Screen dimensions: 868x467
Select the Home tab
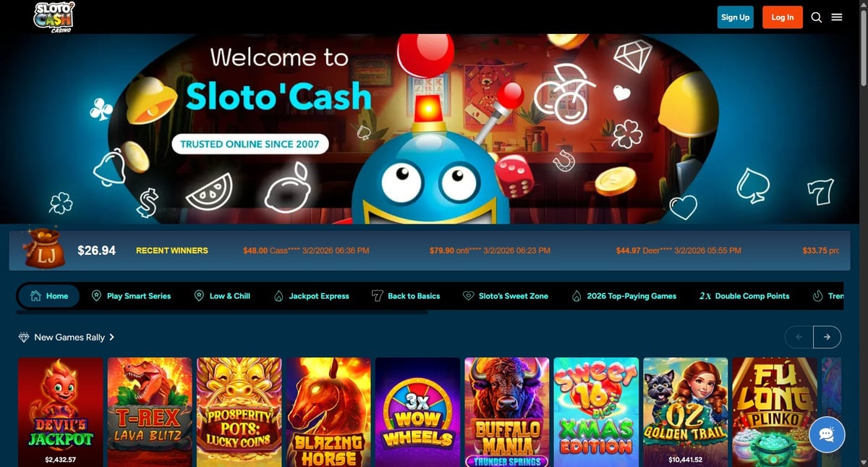click(48, 296)
